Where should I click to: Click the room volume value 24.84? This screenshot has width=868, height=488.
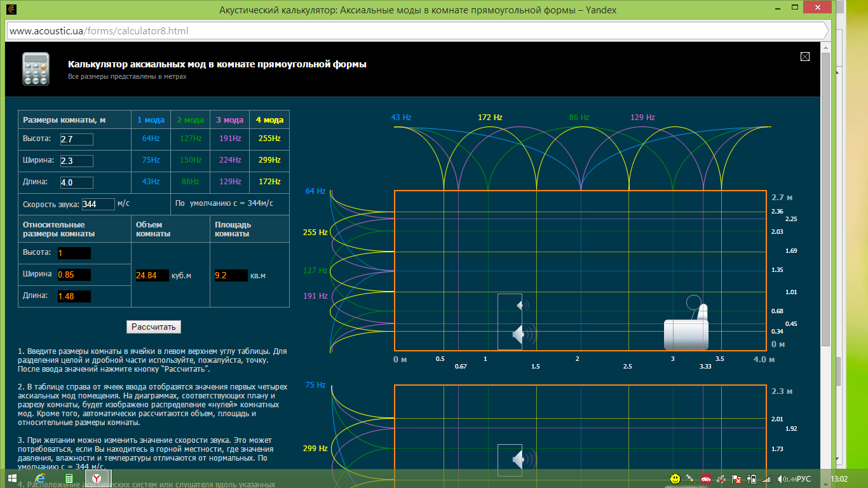click(153, 275)
